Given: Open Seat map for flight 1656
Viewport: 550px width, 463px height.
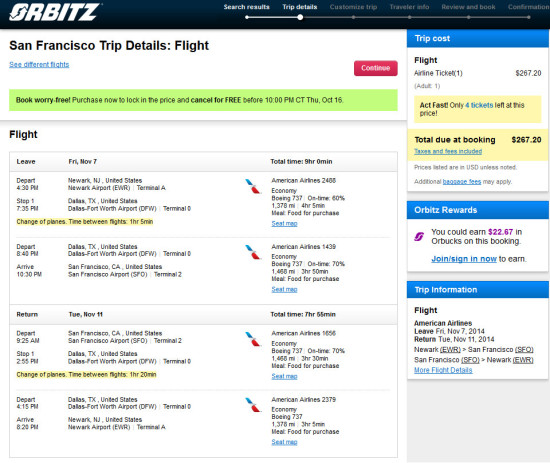Looking at the screenshot, I should [x=284, y=376].
